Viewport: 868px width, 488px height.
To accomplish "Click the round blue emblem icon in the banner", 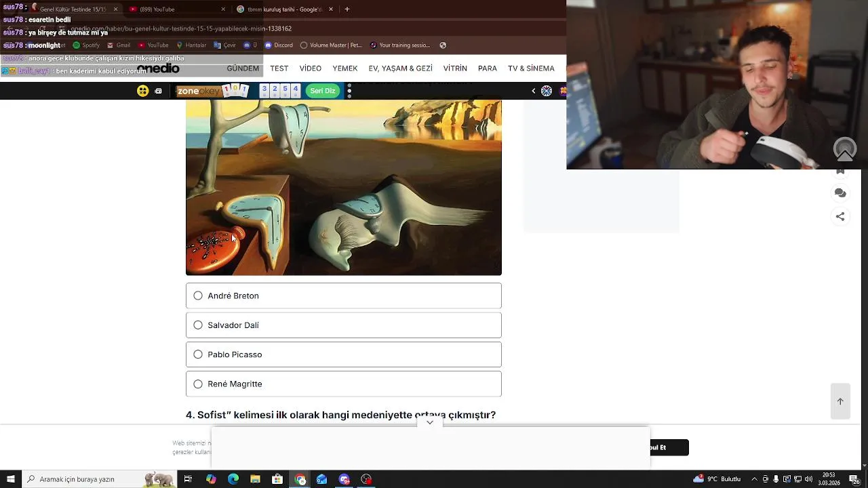I will pyautogui.click(x=547, y=91).
